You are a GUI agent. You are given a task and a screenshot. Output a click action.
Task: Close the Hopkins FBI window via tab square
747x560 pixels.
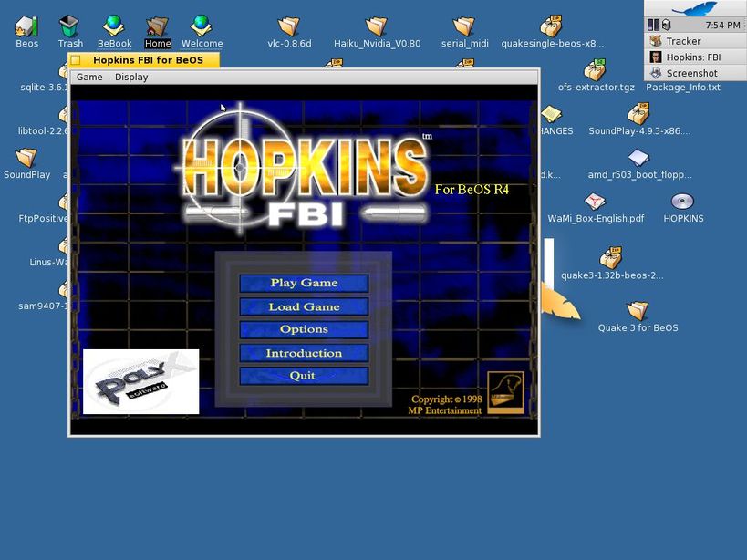tap(76, 60)
